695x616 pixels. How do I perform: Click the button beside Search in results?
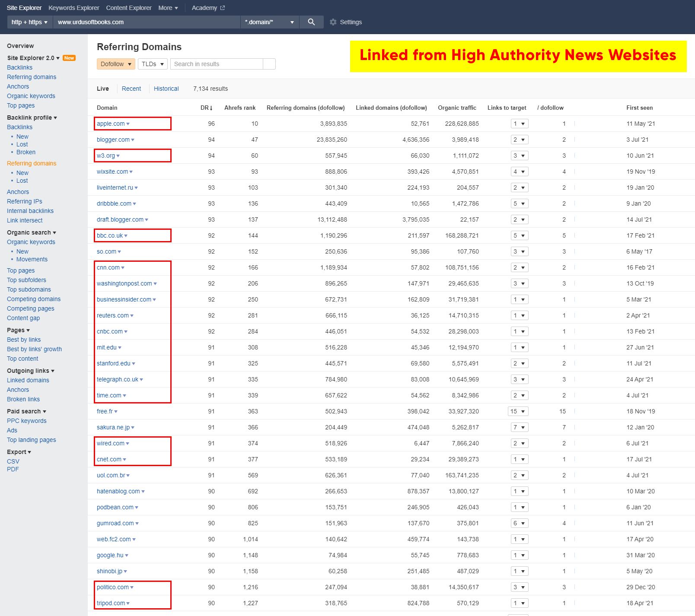[x=269, y=64]
